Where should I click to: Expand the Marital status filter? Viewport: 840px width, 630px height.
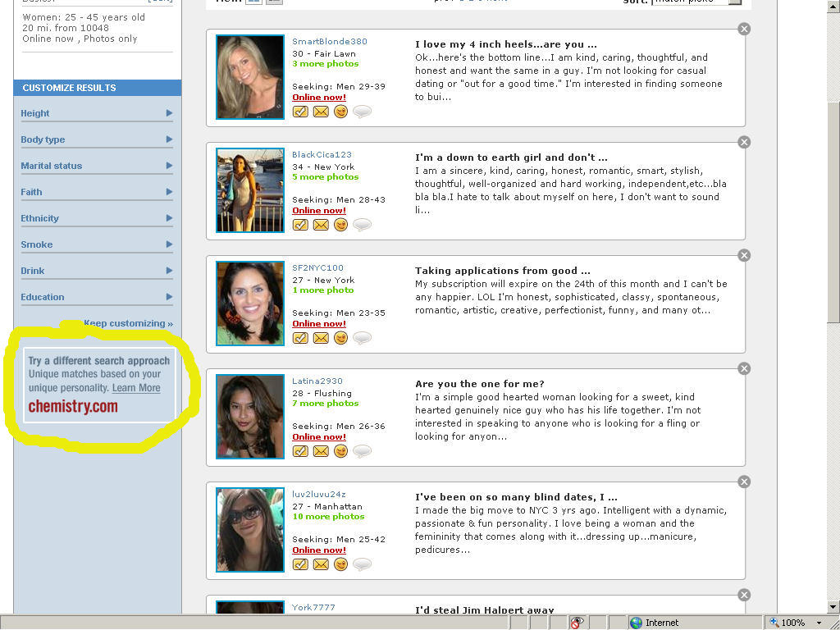pyautogui.click(x=97, y=166)
